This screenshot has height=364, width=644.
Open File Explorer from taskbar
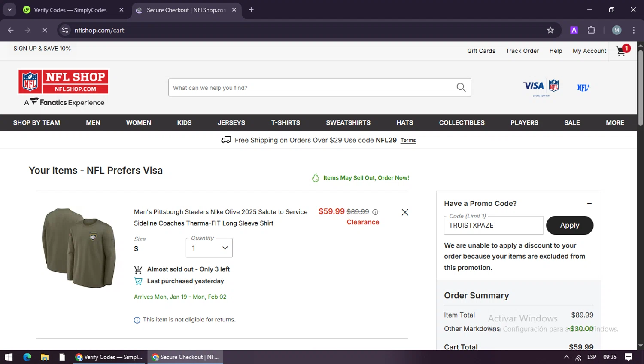coord(45,357)
